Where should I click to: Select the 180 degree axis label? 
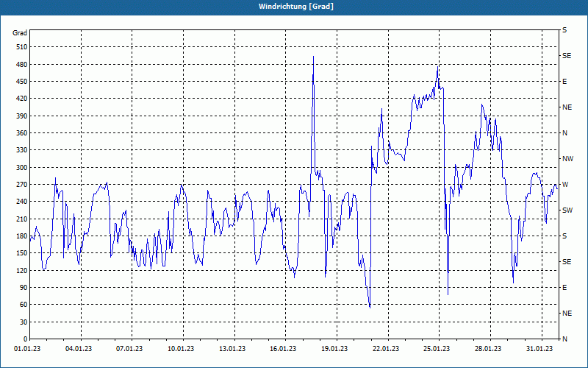(x=22, y=236)
